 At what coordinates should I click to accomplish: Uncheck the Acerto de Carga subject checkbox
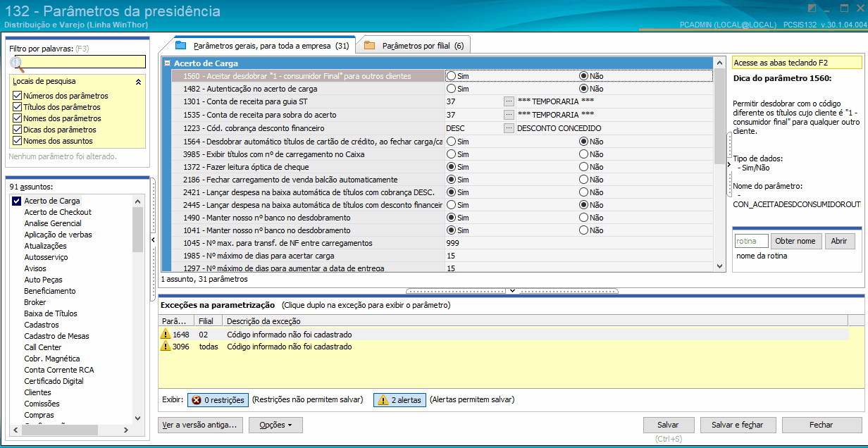(x=17, y=201)
